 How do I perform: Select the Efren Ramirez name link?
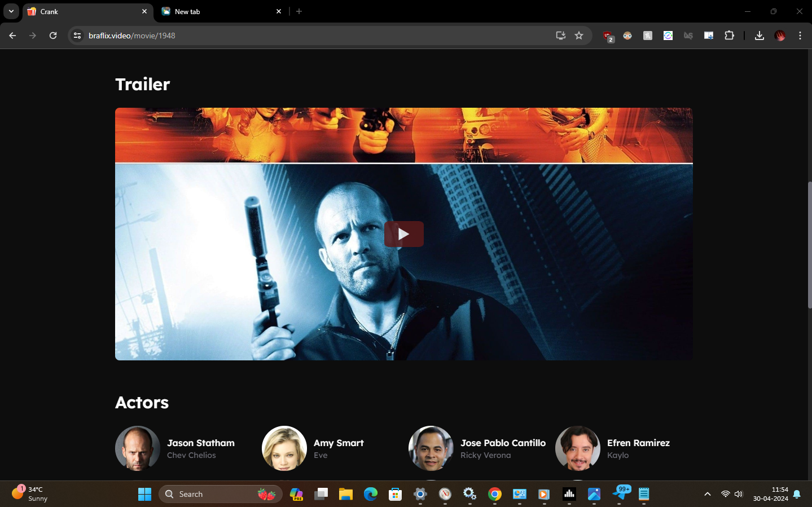pos(639,443)
